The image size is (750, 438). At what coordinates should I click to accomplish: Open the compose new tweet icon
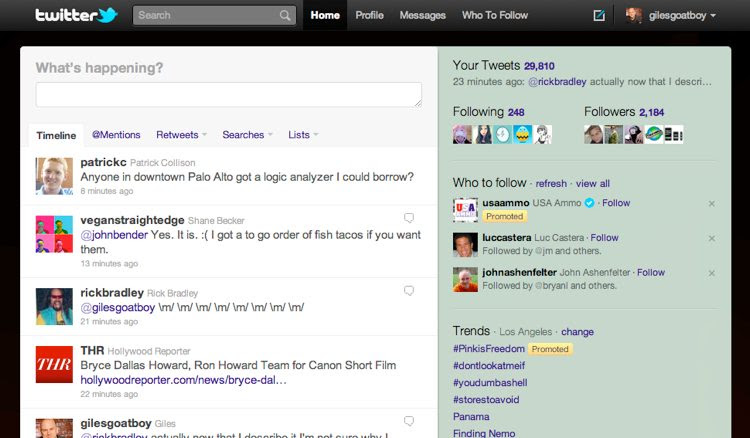[x=599, y=15]
